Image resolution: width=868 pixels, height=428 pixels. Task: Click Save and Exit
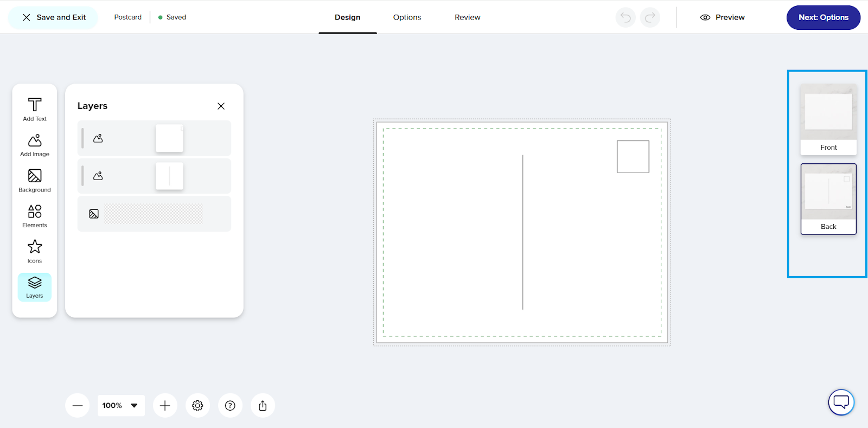tap(54, 17)
